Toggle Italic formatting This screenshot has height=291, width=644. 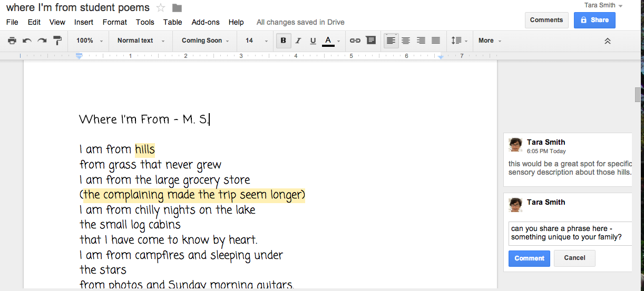(298, 41)
